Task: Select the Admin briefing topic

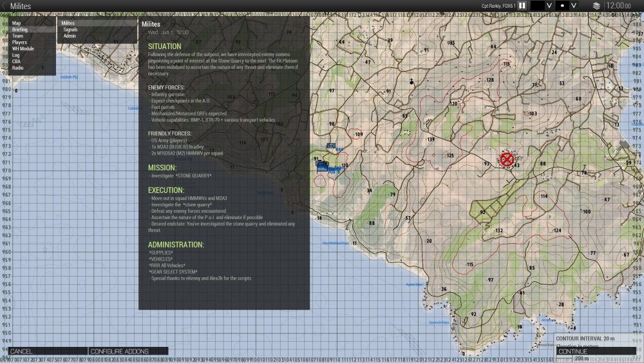Action: pos(70,36)
